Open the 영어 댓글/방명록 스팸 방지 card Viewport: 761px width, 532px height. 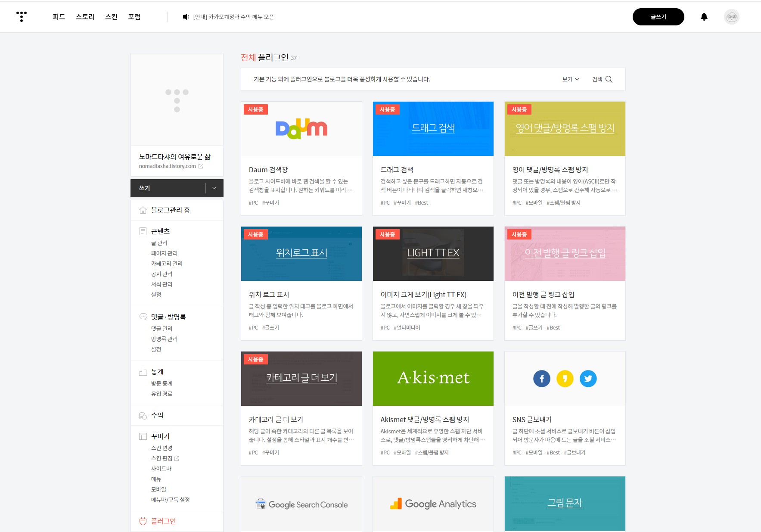click(565, 159)
